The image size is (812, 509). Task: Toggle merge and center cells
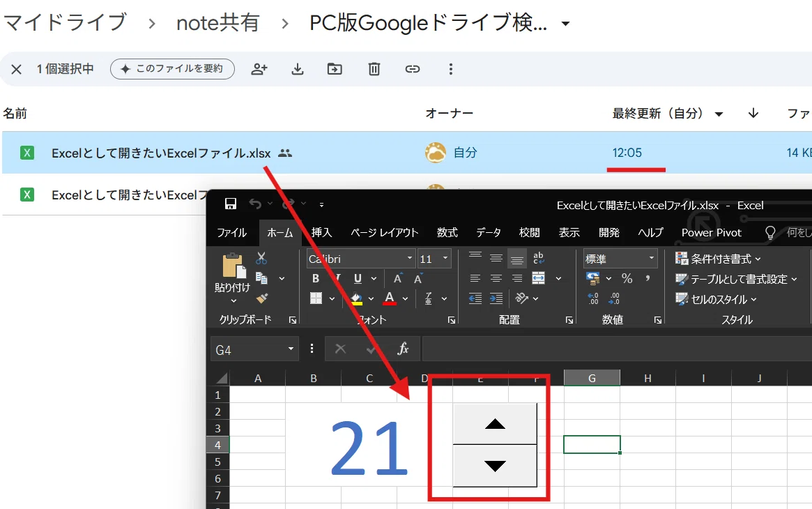pyautogui.click(x=539, y=278)
